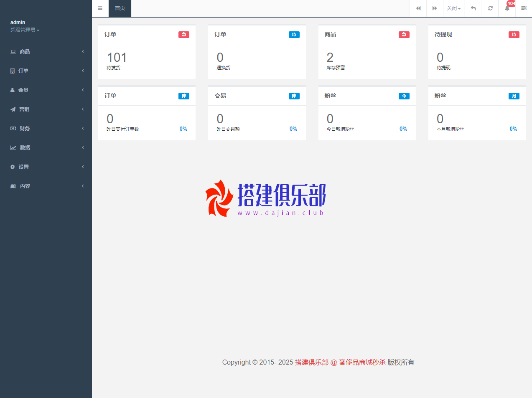
Task: Click the 商品 laptop icon in sidebar
Action: [x=13, y=52]
